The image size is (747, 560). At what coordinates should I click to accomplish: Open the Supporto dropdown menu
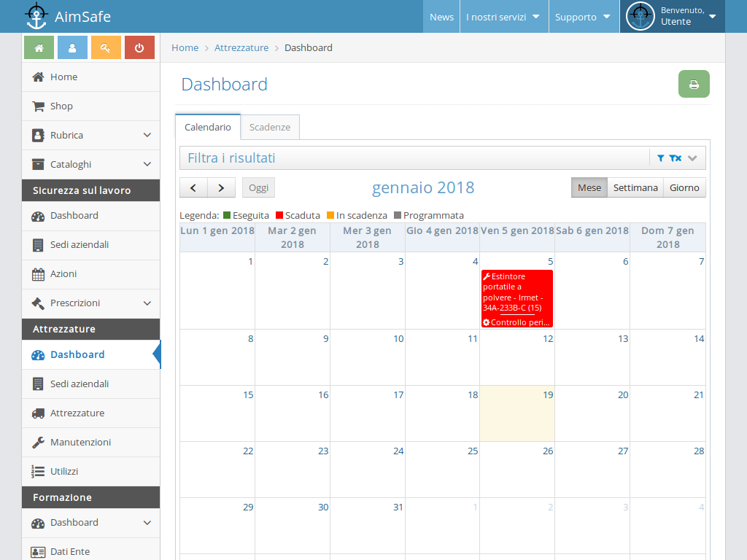click(x=584, y=17)
